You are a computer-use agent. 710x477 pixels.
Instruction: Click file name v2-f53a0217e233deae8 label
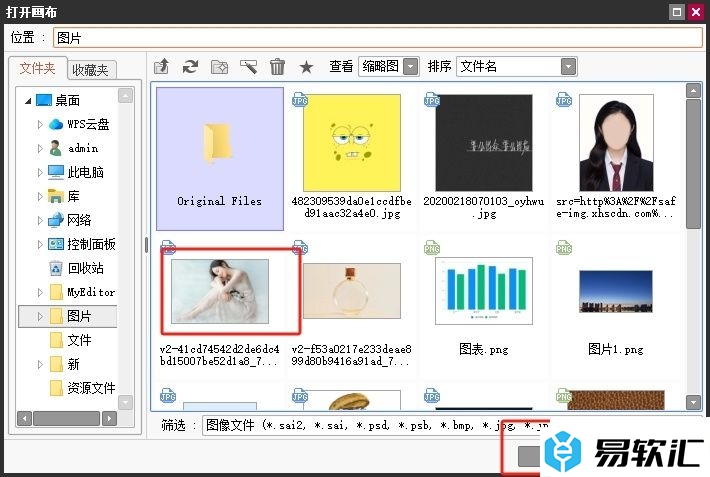point(351,355)
